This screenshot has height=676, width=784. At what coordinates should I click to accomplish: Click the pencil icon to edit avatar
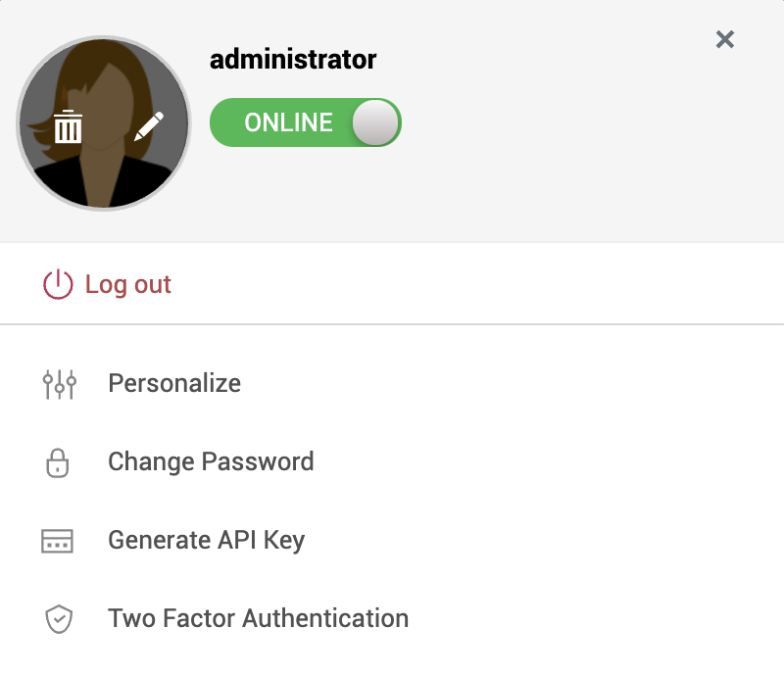pyautogui.click(x=149, y=126)
